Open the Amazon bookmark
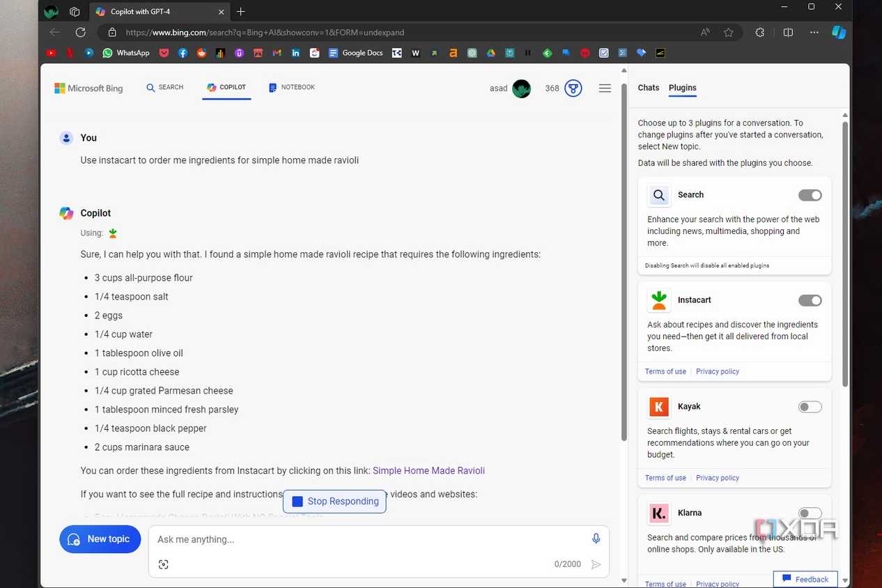The width and height of the screenshot is (882, 588). click(453, 52)
